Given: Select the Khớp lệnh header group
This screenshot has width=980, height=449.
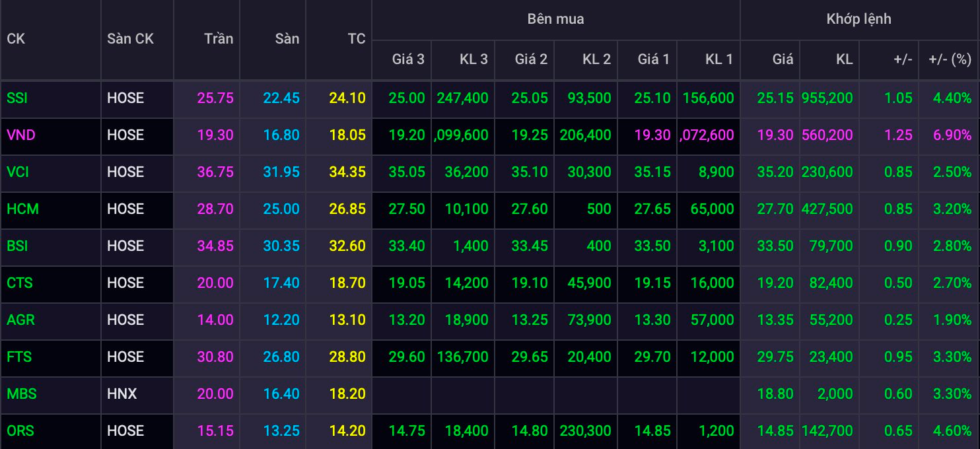Looking at the screenshot, I should click(858, 19).
